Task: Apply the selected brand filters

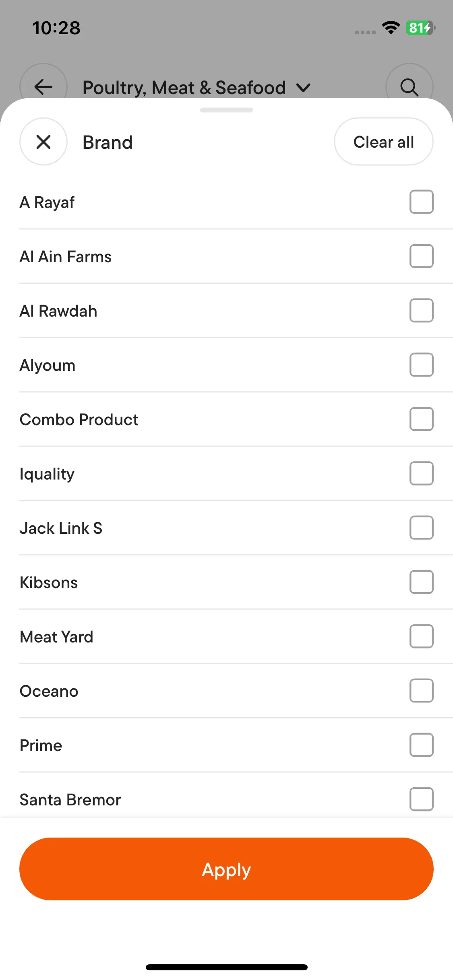Action: 226,869
